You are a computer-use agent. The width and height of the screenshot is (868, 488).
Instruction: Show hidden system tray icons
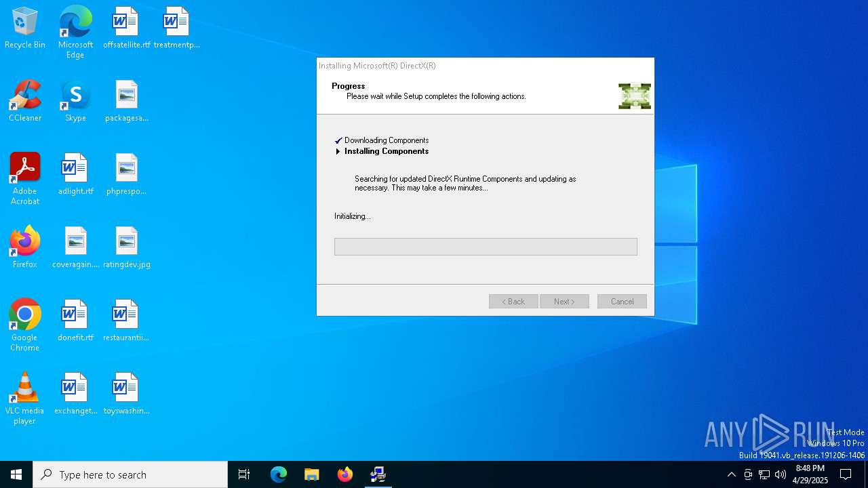coord(731,474)
